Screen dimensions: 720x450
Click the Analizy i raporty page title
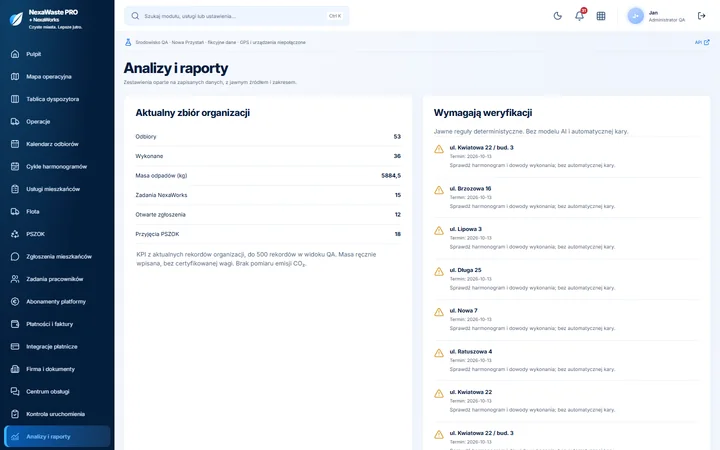click(x=176, y=68)
